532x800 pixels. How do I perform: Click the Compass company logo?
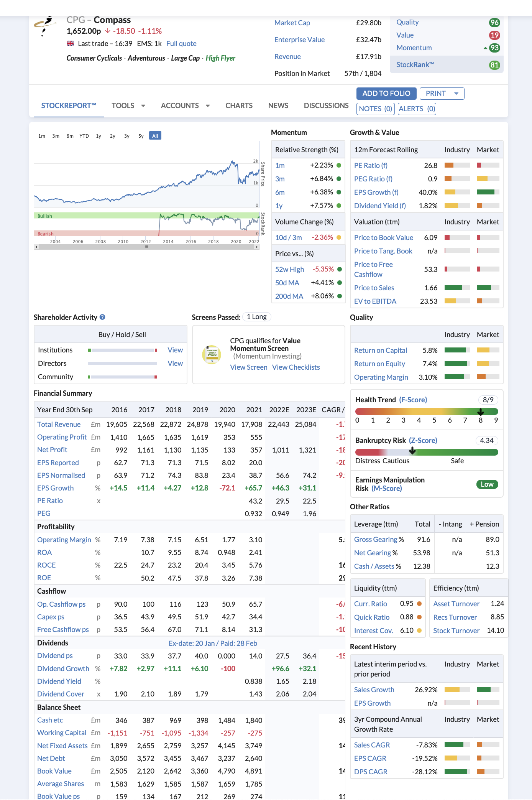click(45, 26)
